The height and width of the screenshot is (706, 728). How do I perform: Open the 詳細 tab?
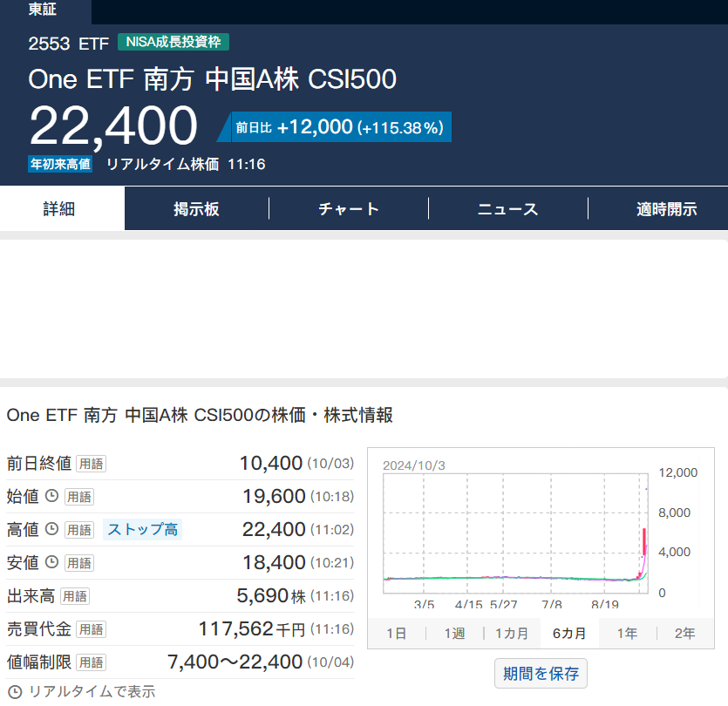click(x=62, y=209)
